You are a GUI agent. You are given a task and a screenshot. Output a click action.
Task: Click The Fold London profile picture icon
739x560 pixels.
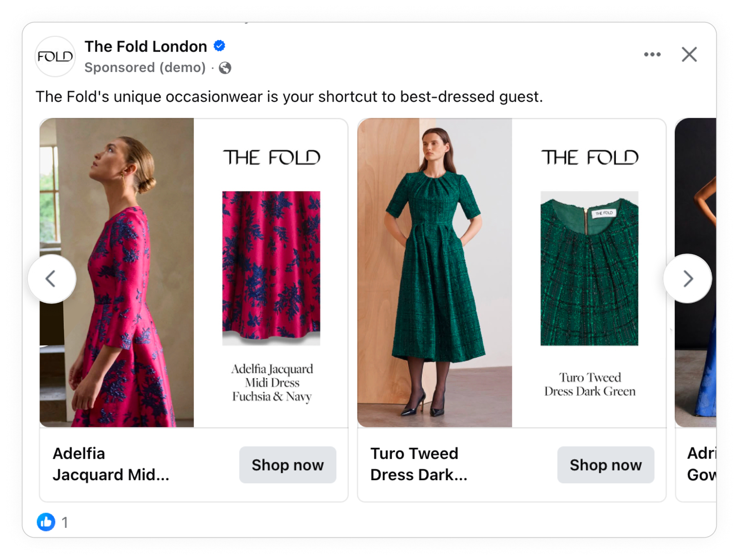pos(55,56)
